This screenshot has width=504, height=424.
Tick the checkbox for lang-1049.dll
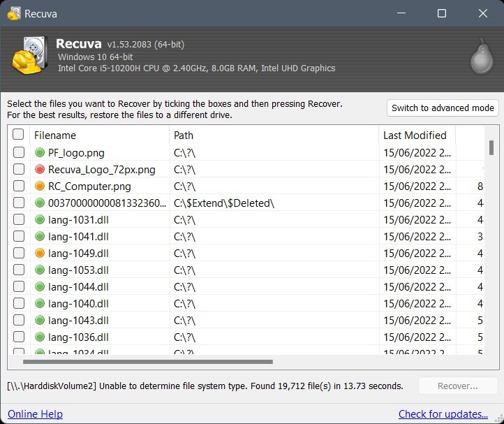(x=19, y=253)
